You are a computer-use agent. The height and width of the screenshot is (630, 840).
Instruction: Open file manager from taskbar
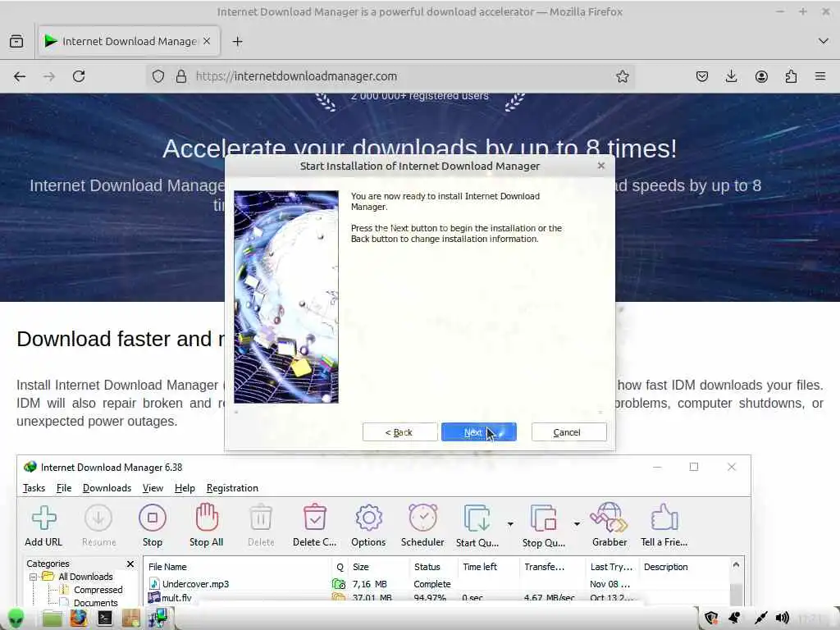pos(52,619)
